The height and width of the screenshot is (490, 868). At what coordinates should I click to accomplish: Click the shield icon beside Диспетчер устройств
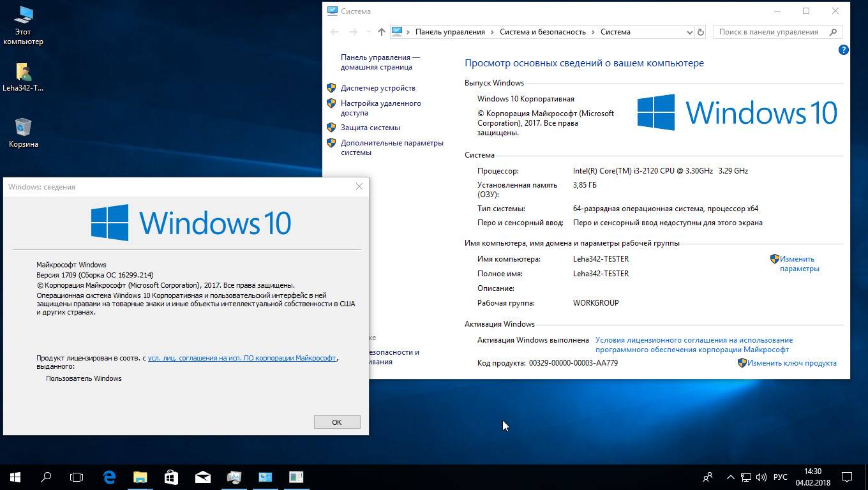pyautogui.click(x=331, y=88)
